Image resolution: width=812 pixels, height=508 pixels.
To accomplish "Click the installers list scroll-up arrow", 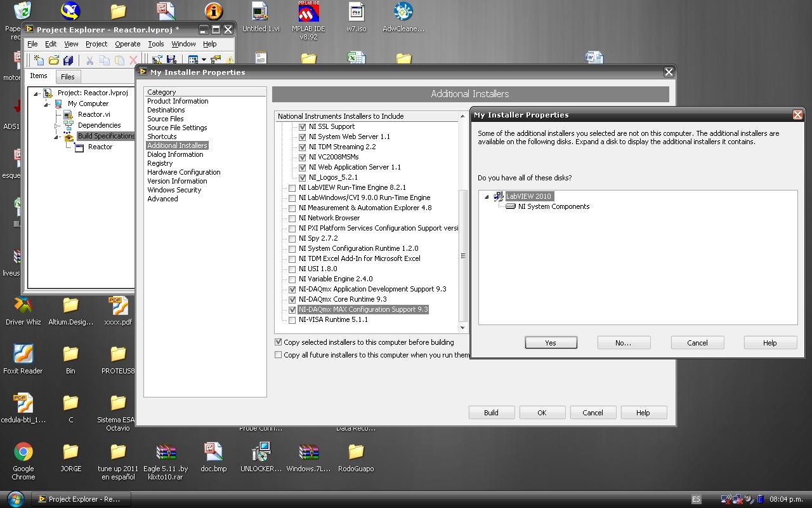I will pyautogui.click(x=462, y=117).
